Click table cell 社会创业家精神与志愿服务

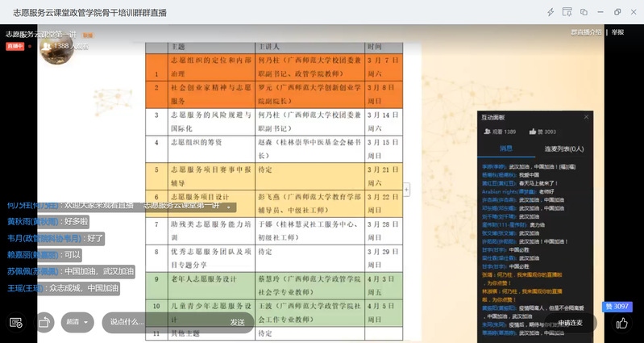coord(211,94)
